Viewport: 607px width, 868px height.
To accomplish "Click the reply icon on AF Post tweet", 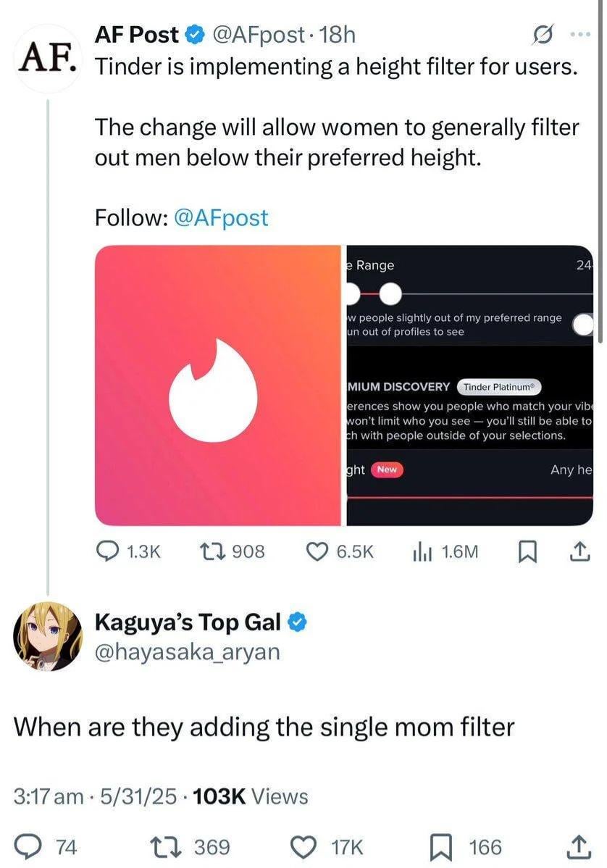I will 108,552.
